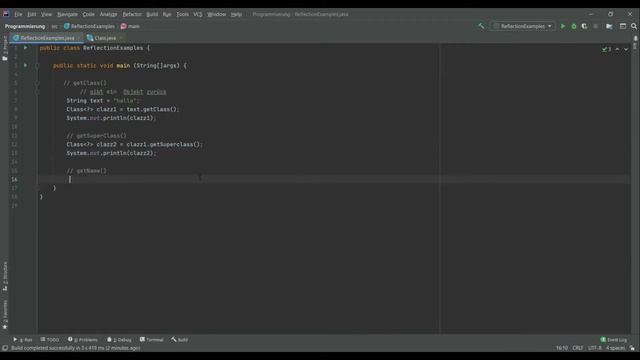Click the tool windows quick access icon in status bar
The image size is (640, 360).
pyautogui.click(x=5, y=348)
